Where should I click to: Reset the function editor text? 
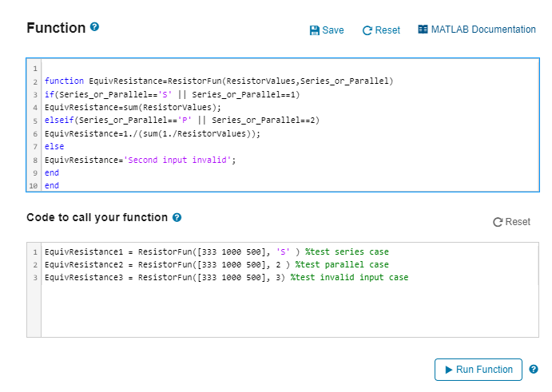click(x=381, y=30)
